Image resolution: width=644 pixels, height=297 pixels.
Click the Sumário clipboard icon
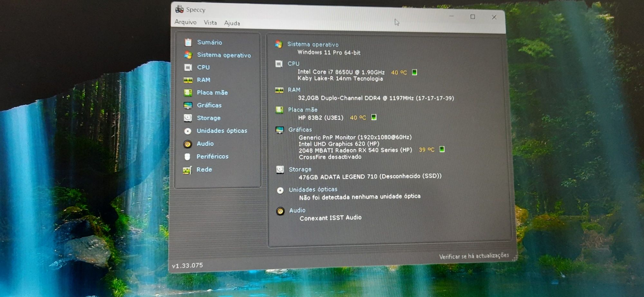point(188,42)
